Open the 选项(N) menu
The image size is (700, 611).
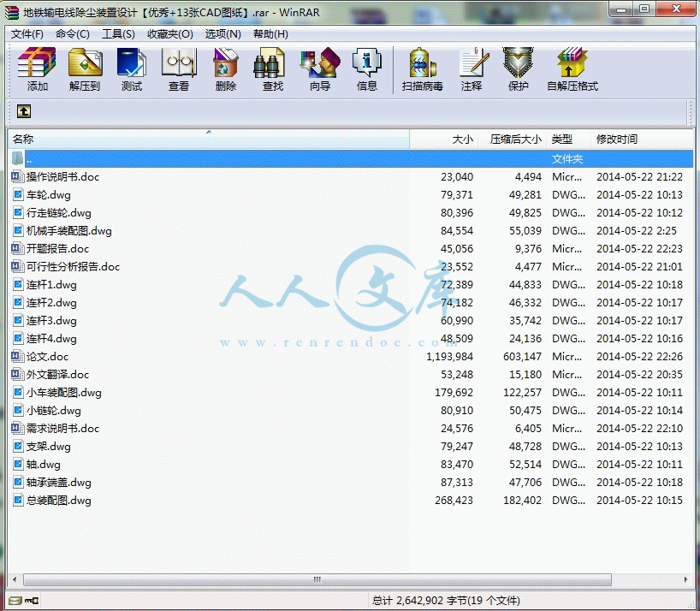tap(222, 34)
